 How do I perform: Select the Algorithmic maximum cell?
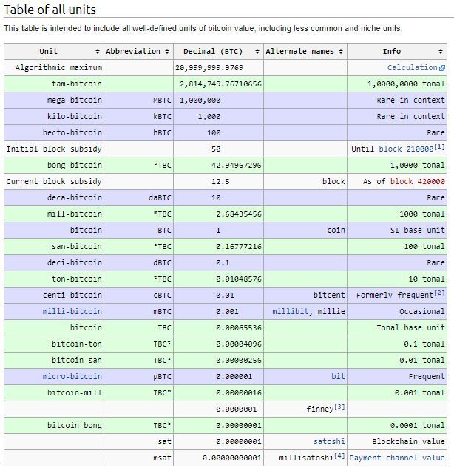[54, 68]
